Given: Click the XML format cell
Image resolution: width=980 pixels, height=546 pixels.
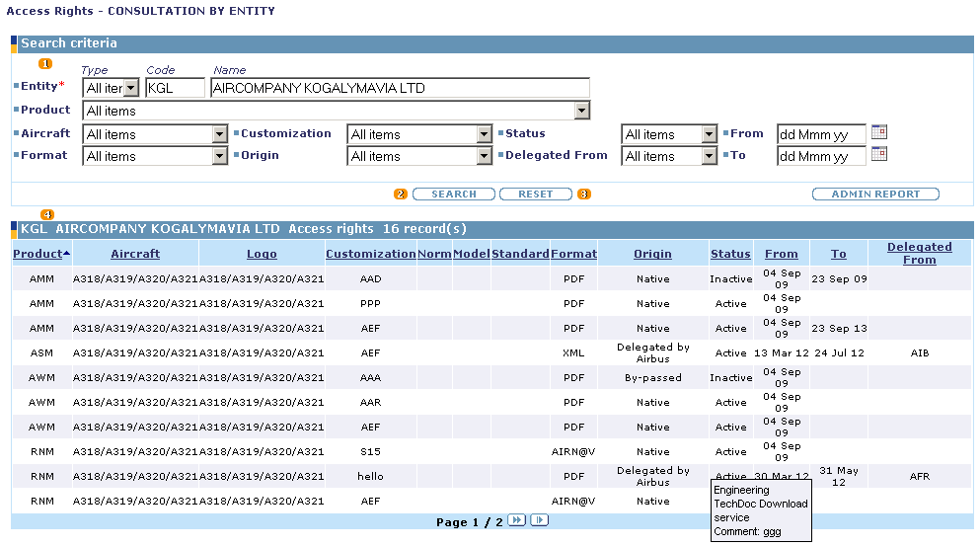Looking at the screenshot, I should 573,352.
